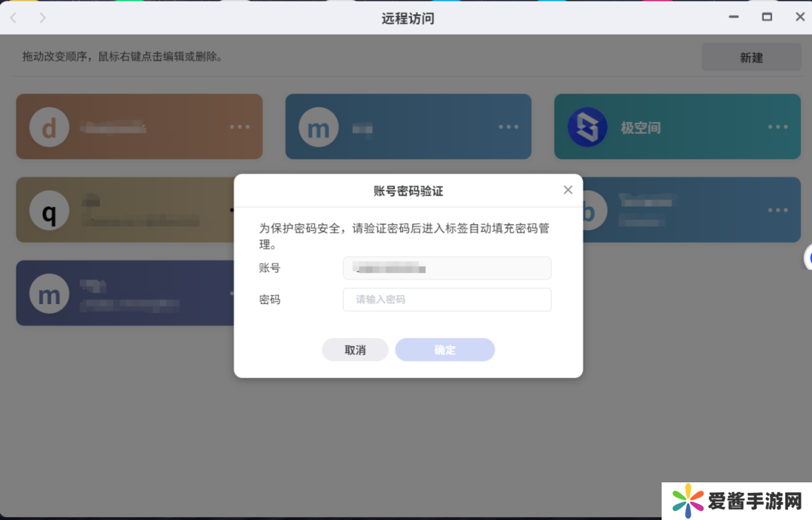Open the three-dot menu on 'b' card
This screenshot has width=812, height=520.
coord(778,210)
